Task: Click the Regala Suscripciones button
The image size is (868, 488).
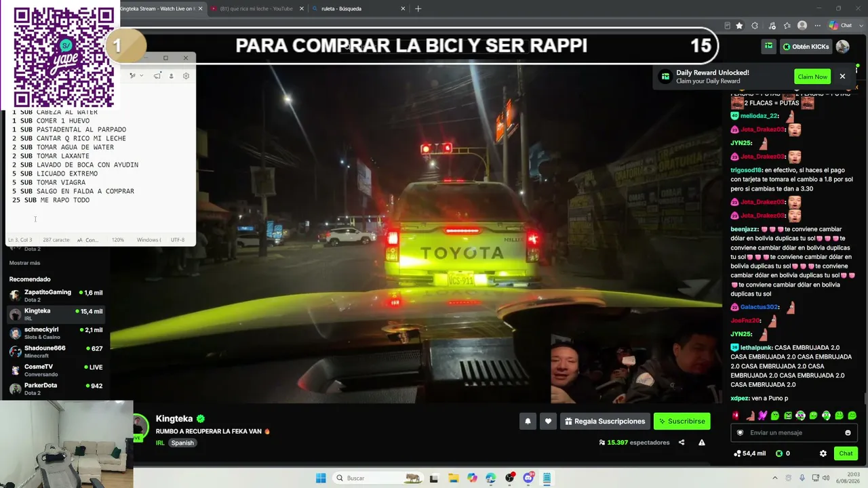Action: tap(605, 421)
